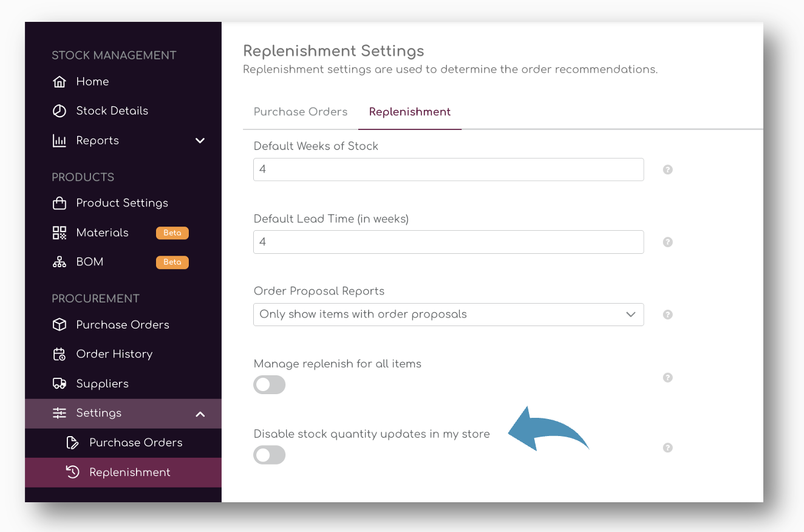804x532 pixels.
Task: Enable Disable stock quantity updates switch
Action: click(269, 455)
